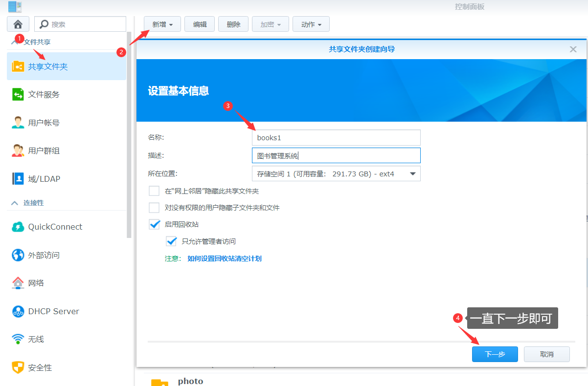The image size is (588, 386).
Task: Select the 安全性 shield icon
Action: coord(18,367)
